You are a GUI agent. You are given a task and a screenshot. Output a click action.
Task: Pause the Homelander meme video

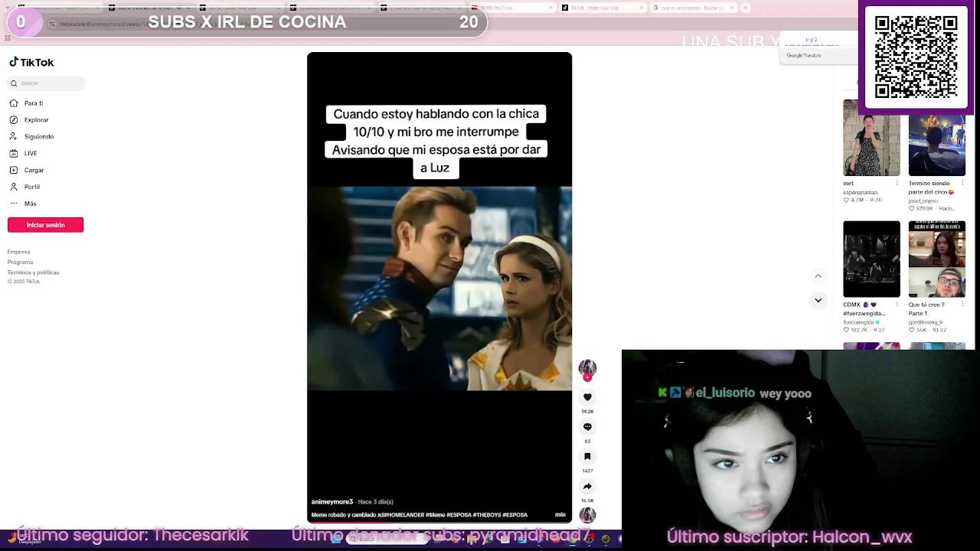coord(439,288)
